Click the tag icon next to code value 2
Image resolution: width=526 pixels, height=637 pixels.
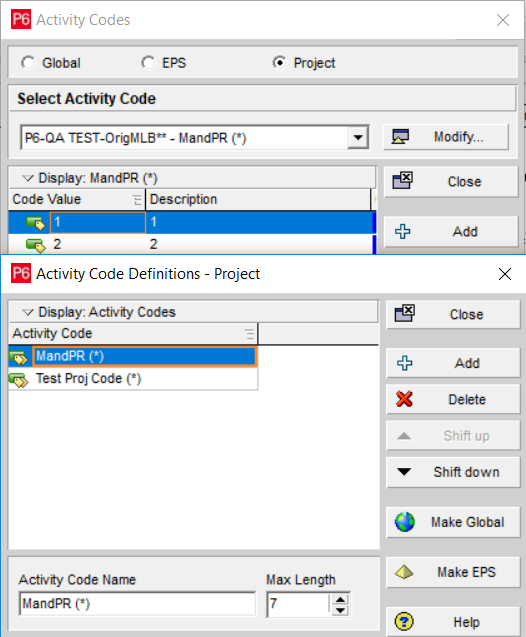tap(36, 245)
